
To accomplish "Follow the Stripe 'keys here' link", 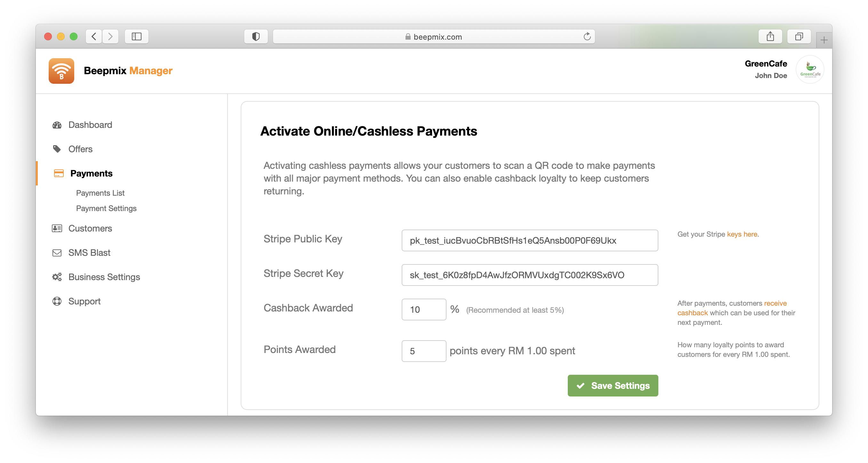I will 742,234.
